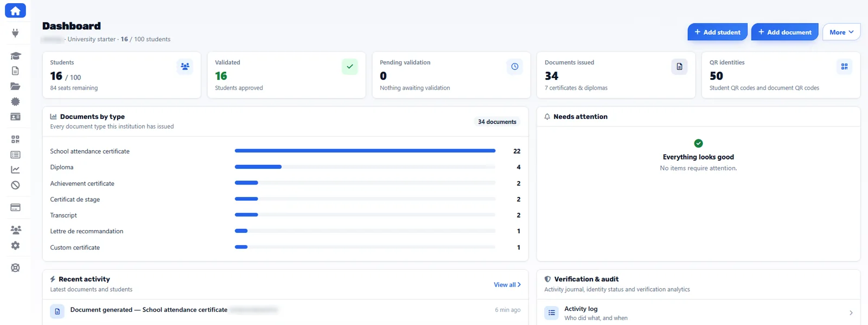Click the 84 seats remaining text
The image size is (868, 325).
pyautogui.click(x=74, y=88)
